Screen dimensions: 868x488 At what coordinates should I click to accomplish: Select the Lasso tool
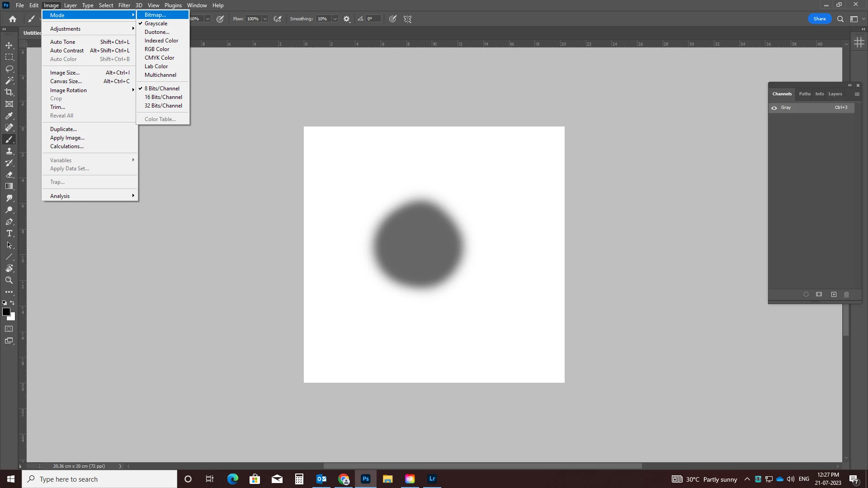tap(9, 69)
